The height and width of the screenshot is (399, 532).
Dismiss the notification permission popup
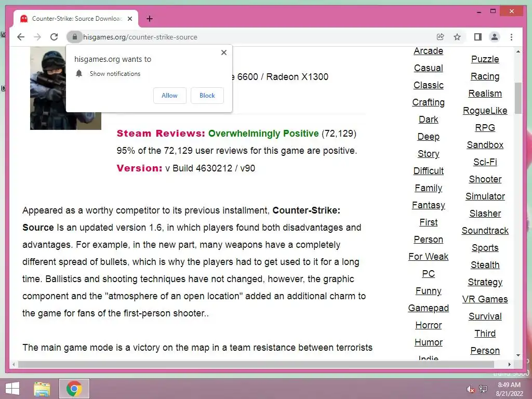[223, 52]
